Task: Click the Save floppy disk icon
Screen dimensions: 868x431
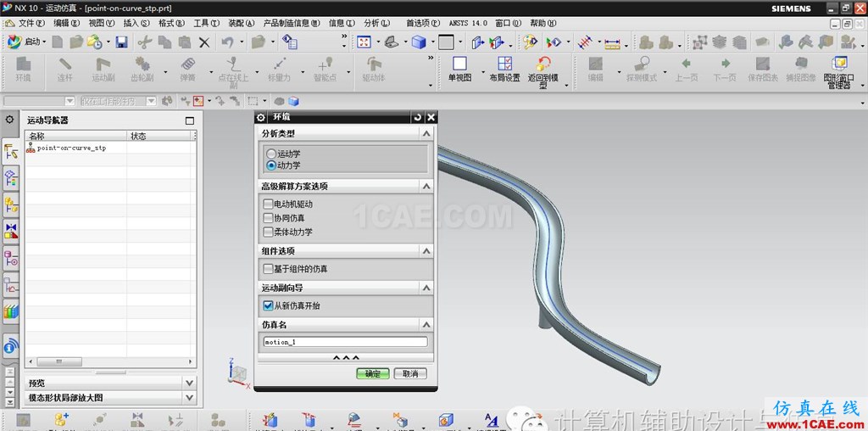Action: [121, 42]
